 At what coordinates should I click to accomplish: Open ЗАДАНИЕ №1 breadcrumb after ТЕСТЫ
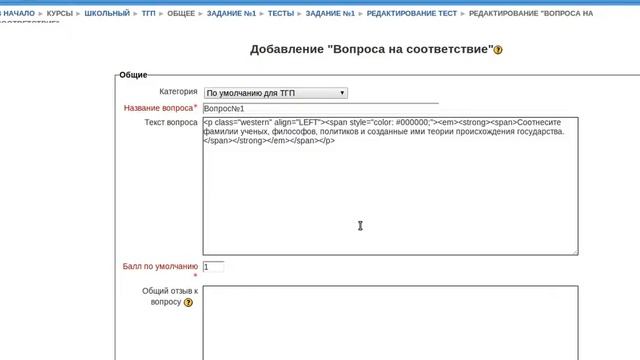click(330, 13)
